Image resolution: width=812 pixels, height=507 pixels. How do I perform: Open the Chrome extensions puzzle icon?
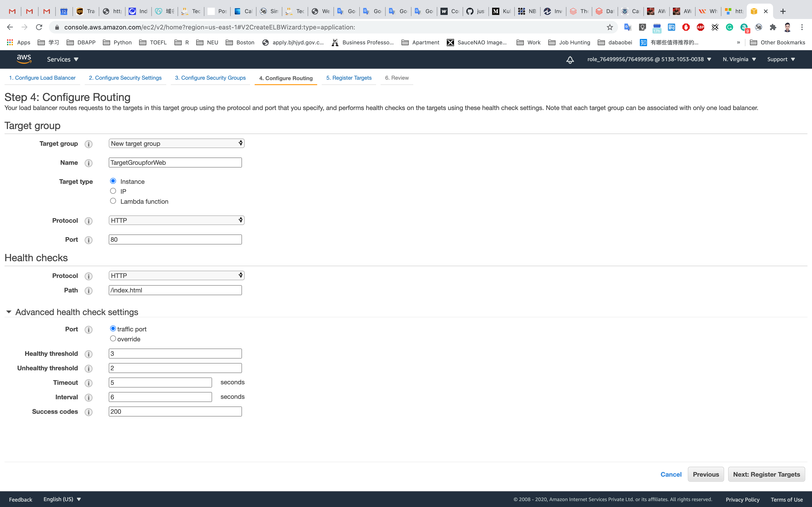pos(773,27)
